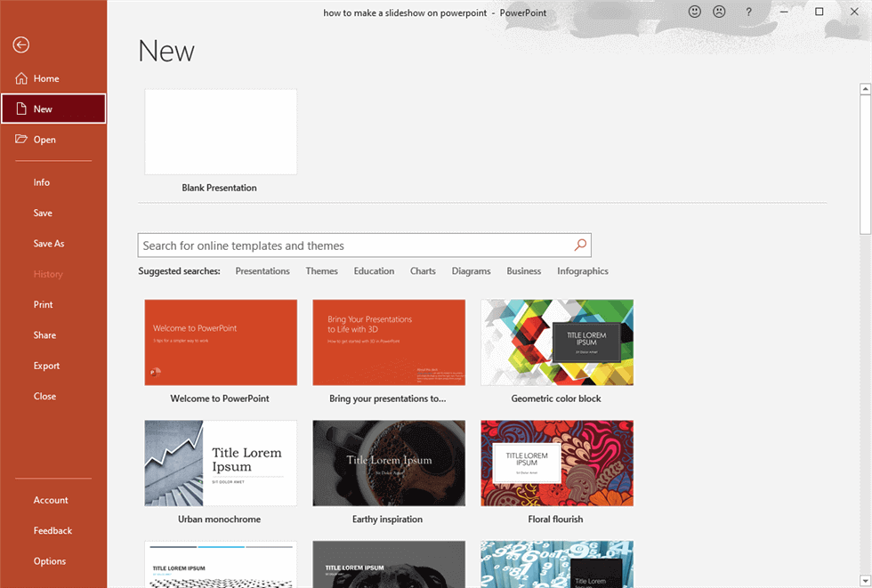The width and height of the screenshot is (872, 588).
Task: Click the search magnifier icon
Action: (580, 246)
